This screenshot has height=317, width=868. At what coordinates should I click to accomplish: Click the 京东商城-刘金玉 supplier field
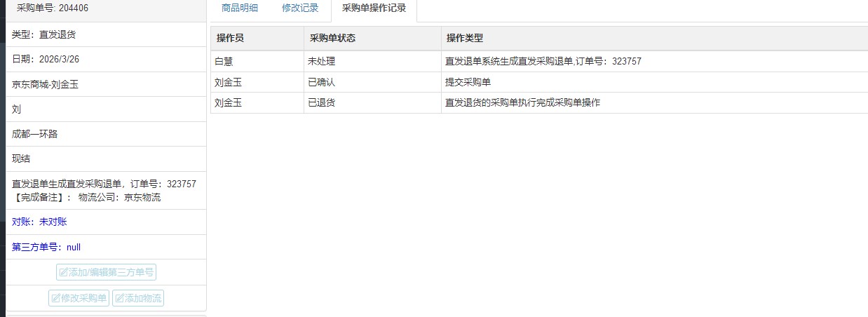click(45, 84)
